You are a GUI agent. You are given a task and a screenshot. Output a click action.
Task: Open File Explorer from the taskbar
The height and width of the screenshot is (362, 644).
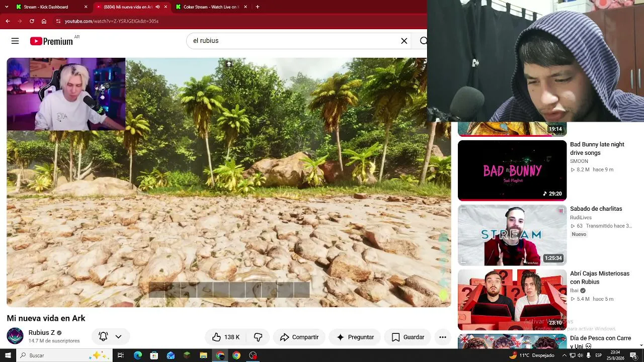[203, 355]
